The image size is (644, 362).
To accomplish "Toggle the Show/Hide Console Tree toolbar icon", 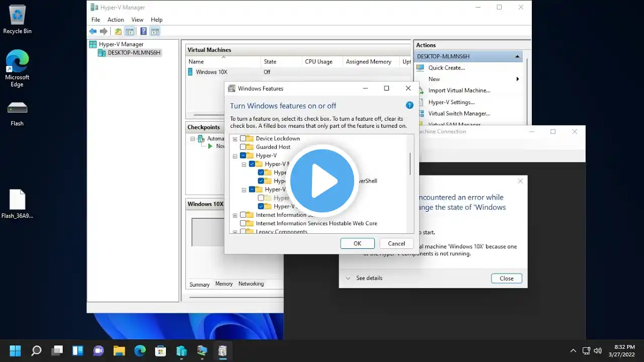I will click(x=129, y=31).
